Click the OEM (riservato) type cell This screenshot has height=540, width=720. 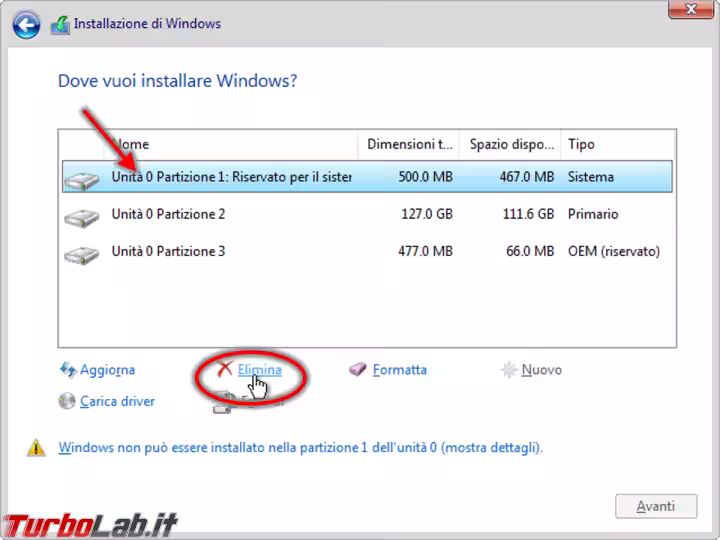pos(614,251)
